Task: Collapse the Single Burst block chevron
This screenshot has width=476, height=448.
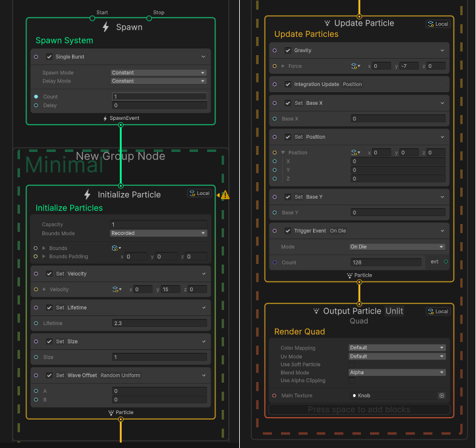Action: 203,57
